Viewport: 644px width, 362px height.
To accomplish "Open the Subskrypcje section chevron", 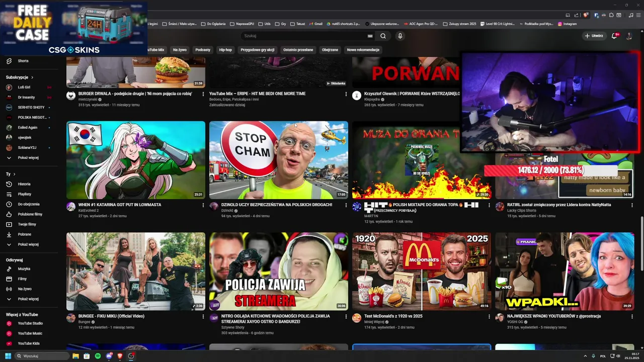I will pos(32,77).
